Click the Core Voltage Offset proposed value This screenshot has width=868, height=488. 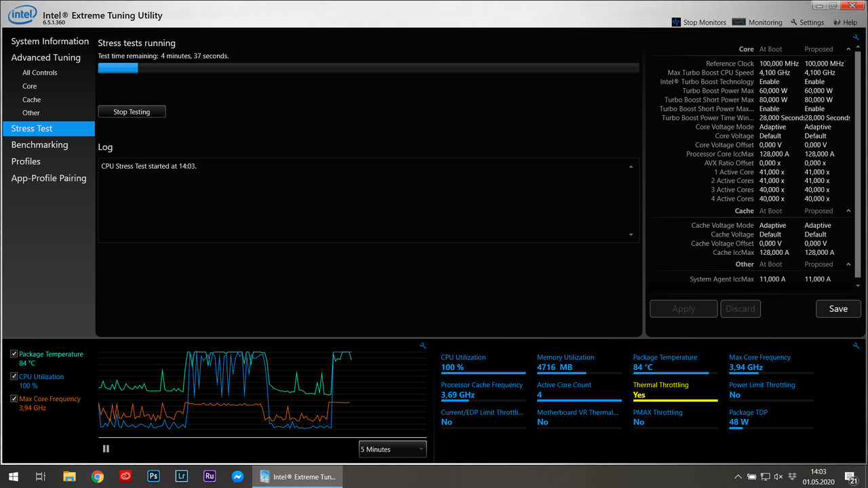[x=816, y=145]
